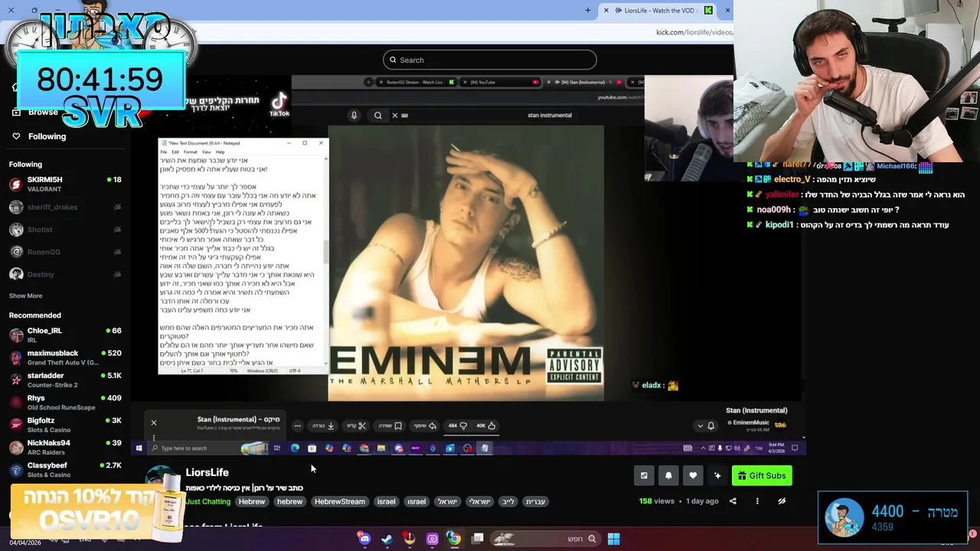Open Chloe_IRL recommended channel
Image resolution: width=980 pixels, height=551 pixels.
click(65, 335)
